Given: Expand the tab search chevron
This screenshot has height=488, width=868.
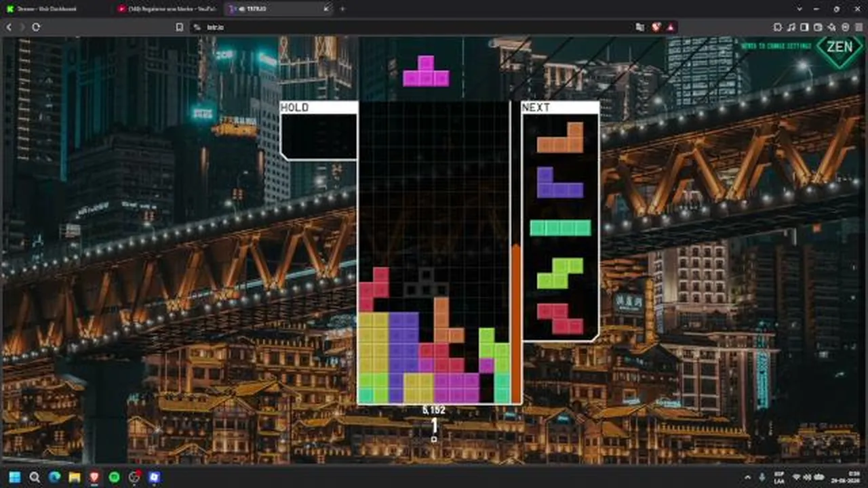Looking at the screenshot, I should coord(800,9).
